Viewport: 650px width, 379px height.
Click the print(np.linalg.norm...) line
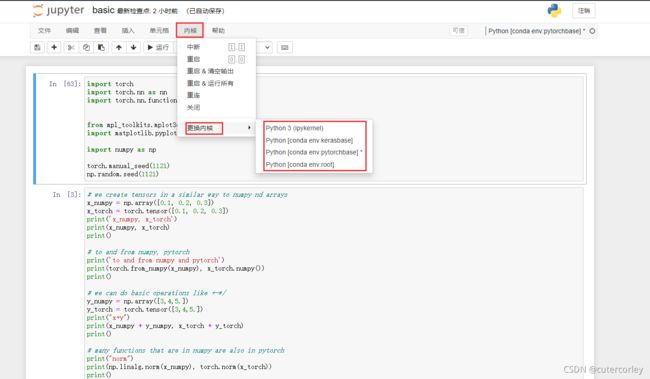[x=179, y=367]
